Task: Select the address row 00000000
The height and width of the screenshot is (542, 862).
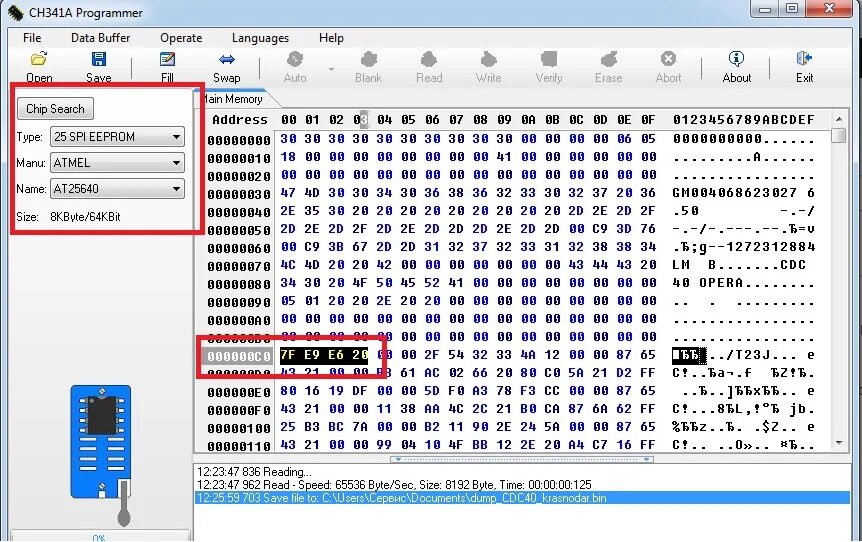Action: [239, 140]
